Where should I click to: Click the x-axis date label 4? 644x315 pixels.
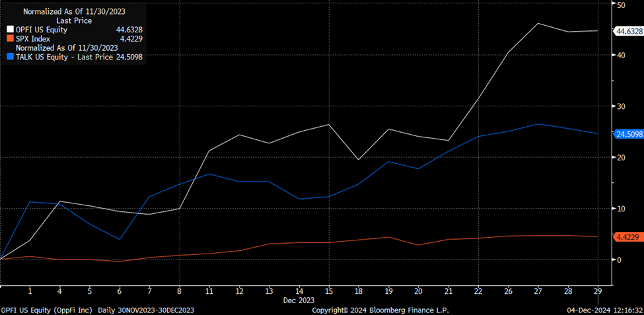59,292
